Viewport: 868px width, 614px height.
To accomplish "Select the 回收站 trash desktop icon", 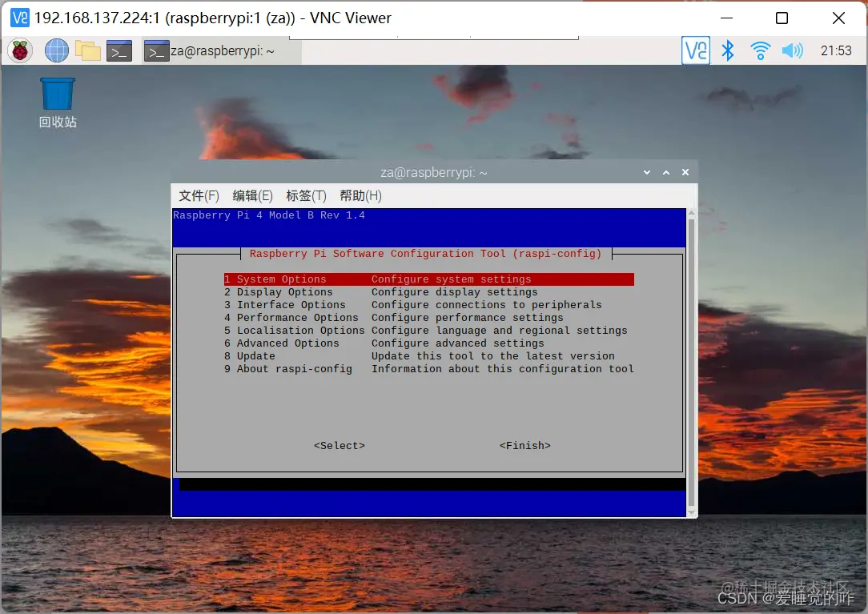I will click(58, 103).
